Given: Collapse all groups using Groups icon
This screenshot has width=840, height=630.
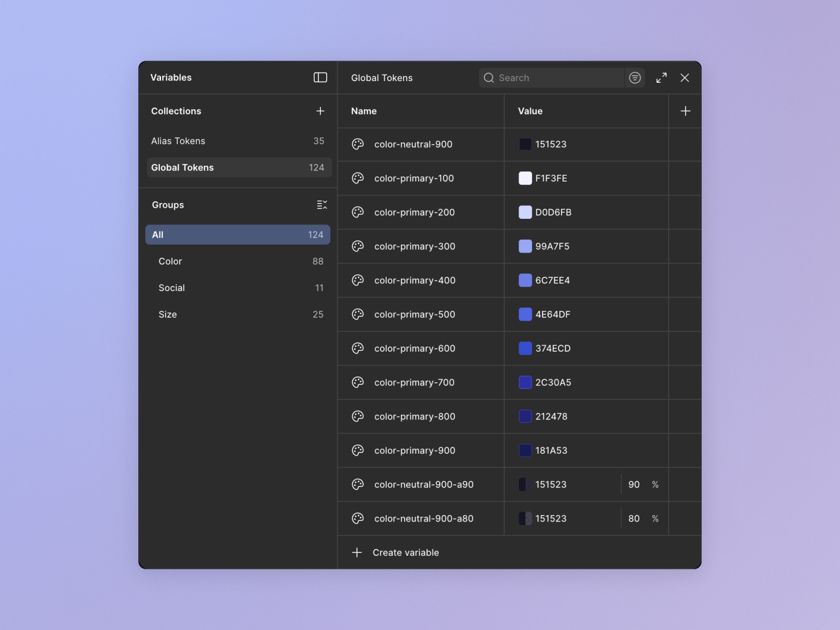Looking at the screenshot, I should coord(321,205).
